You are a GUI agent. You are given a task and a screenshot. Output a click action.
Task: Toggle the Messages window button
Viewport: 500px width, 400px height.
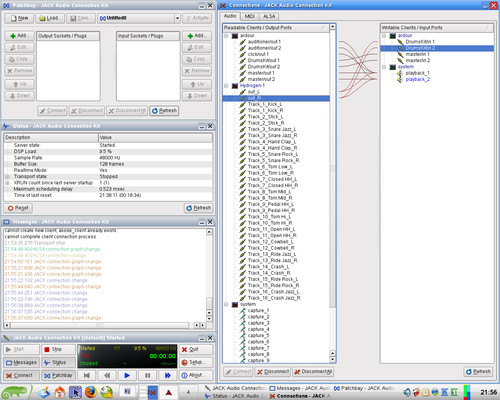tap(22, 362)
